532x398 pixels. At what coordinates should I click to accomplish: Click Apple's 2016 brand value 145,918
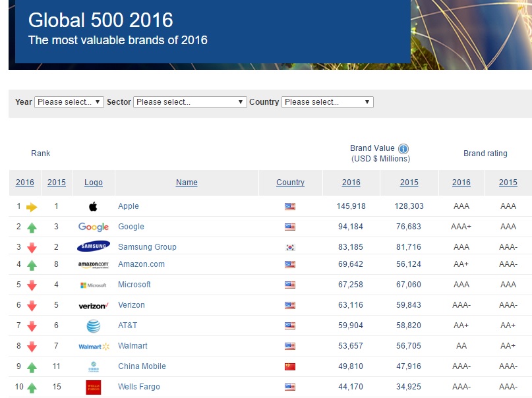pyautogui.click(x=351, y=206)
